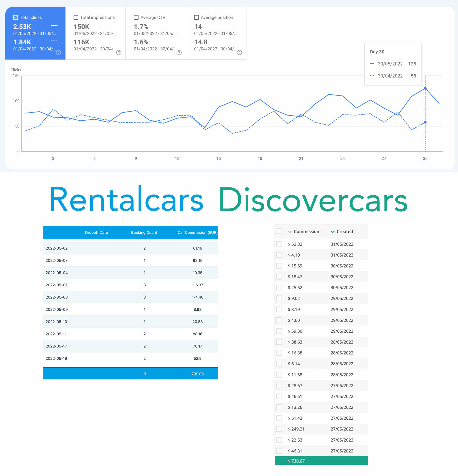
Task: Toggle select-all checkbox in Commission header
Action: point(279,231)
